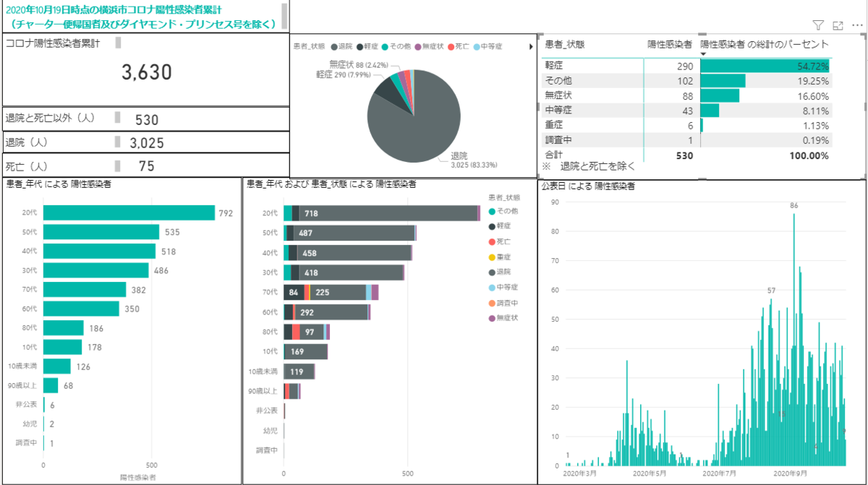This screenshot has width=868, height=485.
Task: Click the 84 segment of the 70代 stacked bar
Action: [x=294, y=292]
